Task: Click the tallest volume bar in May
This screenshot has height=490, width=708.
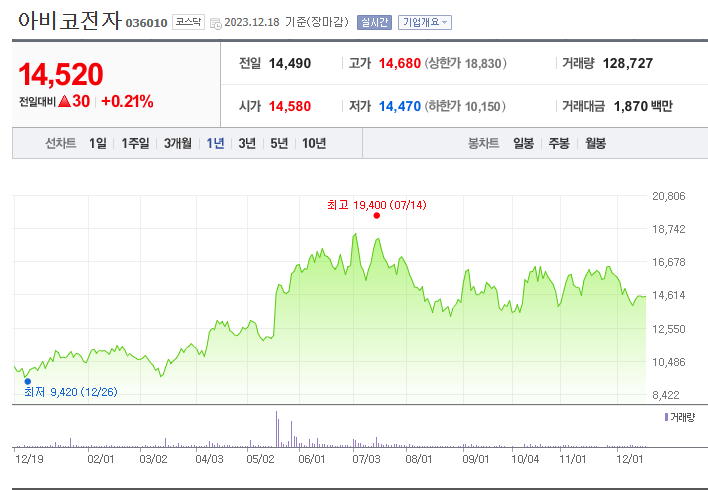Action: (276, 429)
